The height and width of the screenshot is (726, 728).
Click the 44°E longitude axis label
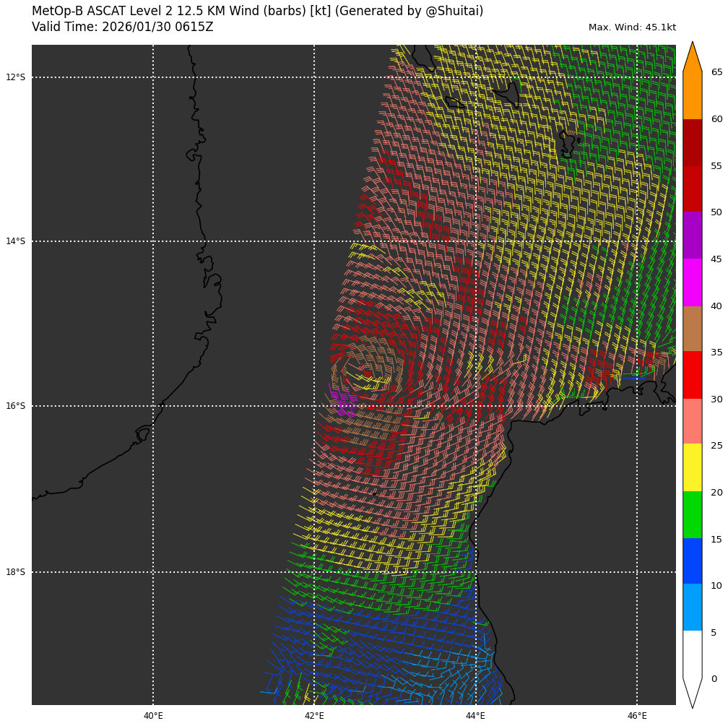tap(475, 716)
